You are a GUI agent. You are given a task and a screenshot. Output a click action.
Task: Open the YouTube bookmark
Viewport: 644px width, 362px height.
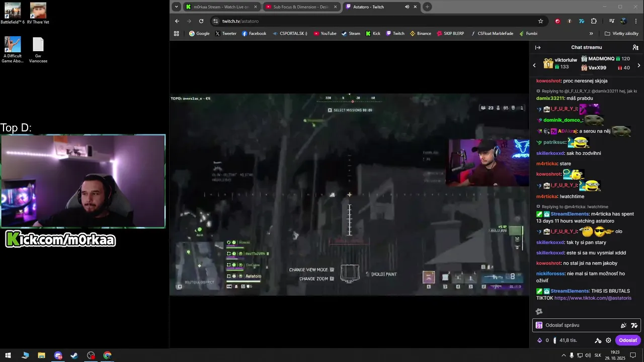pyautogui.click(x=325, y=34)
